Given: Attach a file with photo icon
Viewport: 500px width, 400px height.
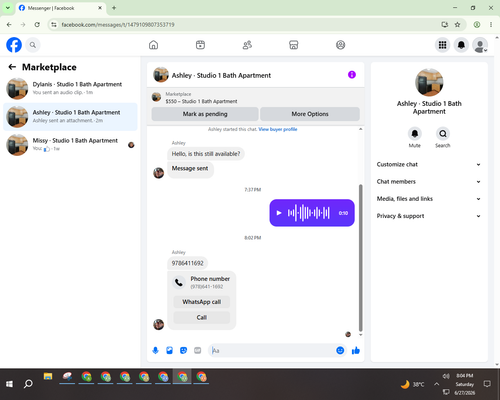Looking at the screenshot, I should (x=169, y=350).
